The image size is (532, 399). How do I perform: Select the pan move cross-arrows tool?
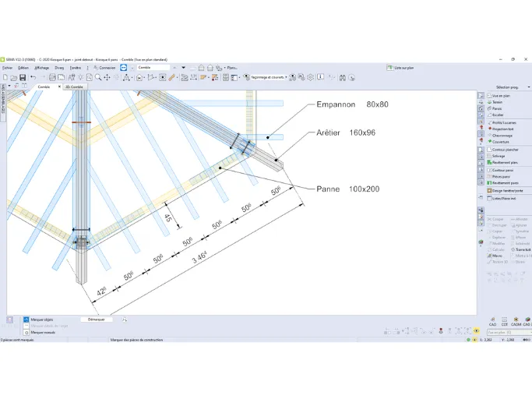[x=107, y=78]
